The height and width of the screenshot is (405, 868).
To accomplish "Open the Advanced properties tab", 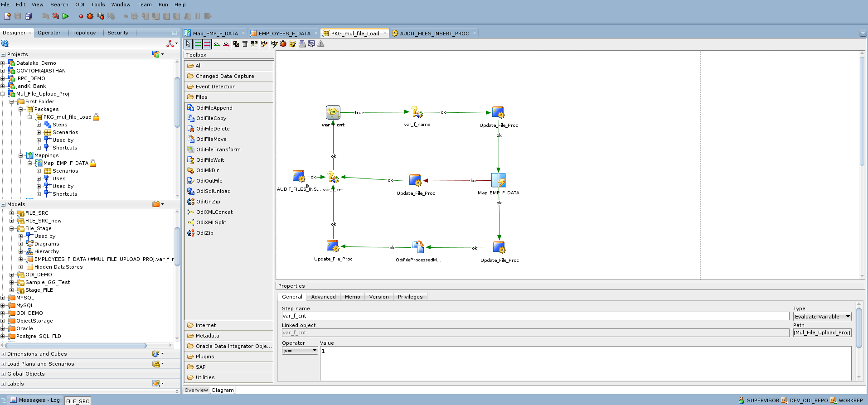I will pyautogui.click(x=324, y=297).
